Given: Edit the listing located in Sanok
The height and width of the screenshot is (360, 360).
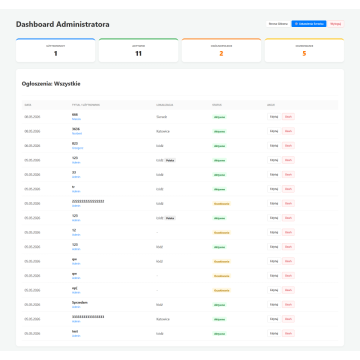Looking at the screenshot, I should point(274,117).
